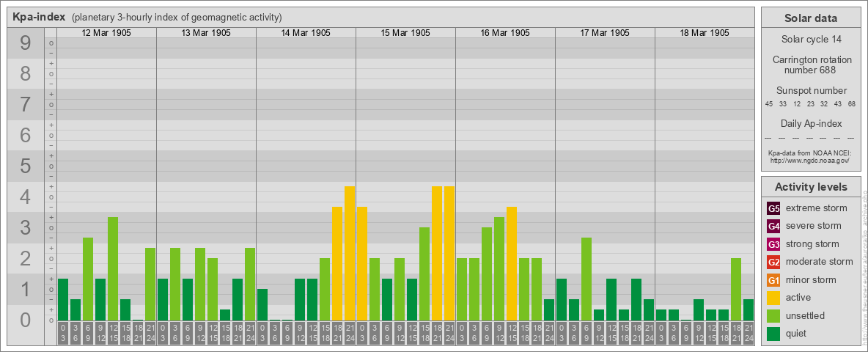Click 'Carrington rotation number 688' text
Screen dimensions: 868x352
pos(811,65)
